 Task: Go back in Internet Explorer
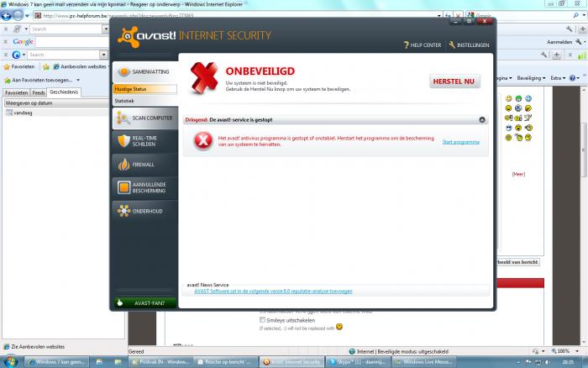tap(7, 15)
